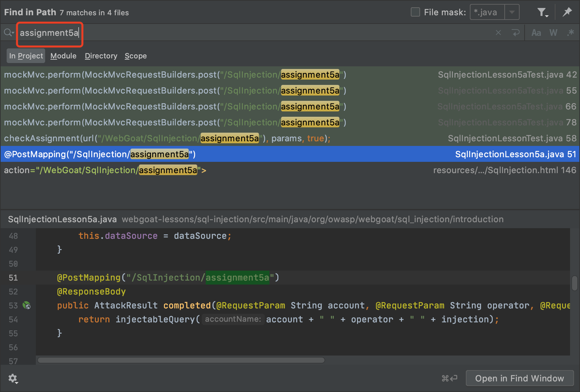
Task: Enable the File mask checkbox
Action: point(415,12)
